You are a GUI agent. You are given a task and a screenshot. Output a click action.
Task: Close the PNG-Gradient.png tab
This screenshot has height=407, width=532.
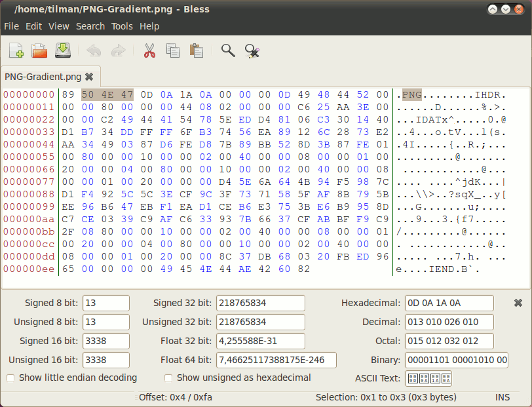(x=89, y=76)
